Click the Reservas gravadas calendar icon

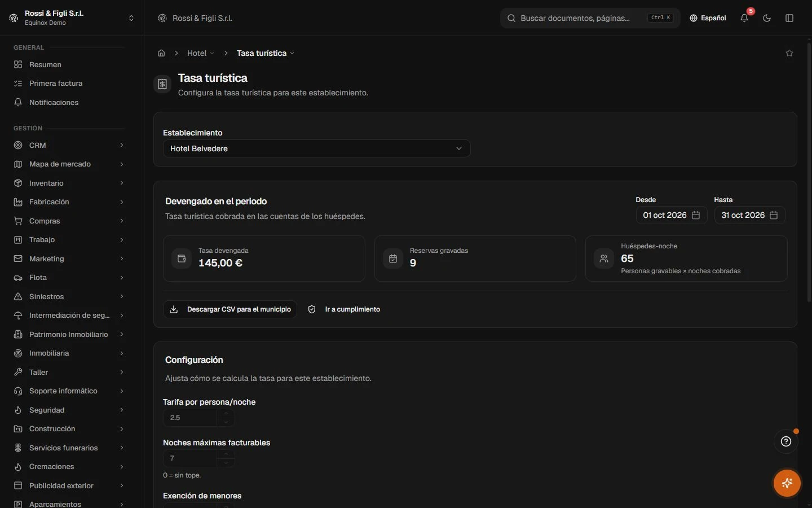pyautogui.click(x=393, y=259)
